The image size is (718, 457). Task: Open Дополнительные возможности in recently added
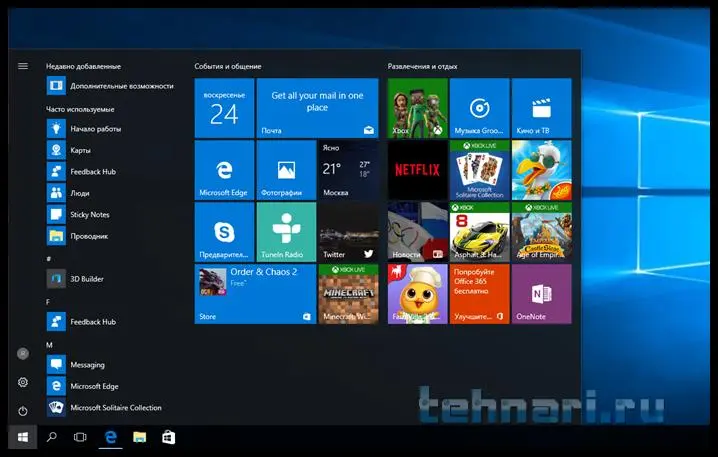click(x=110, y=86)
